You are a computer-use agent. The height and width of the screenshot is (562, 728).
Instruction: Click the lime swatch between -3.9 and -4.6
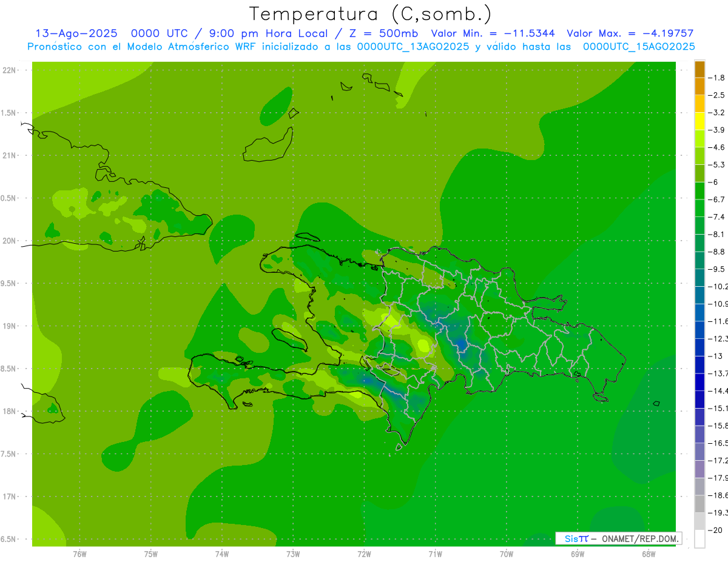click(x=700, y=139)
